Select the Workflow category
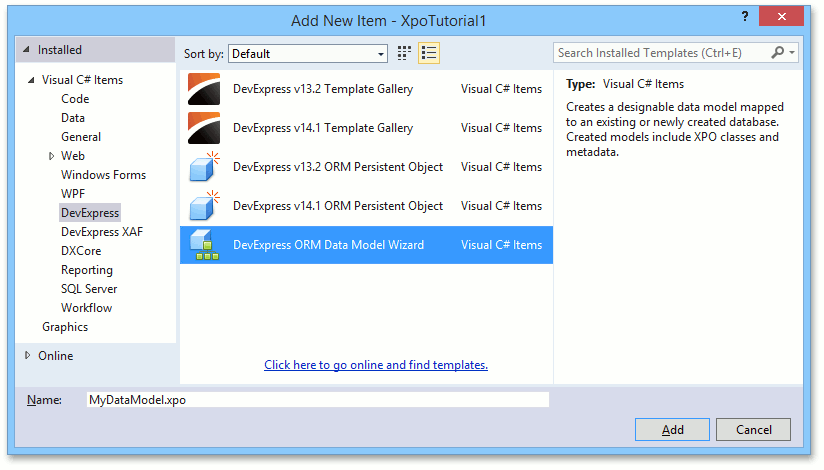This screenshot has height=470, width=824. pos(86,308)
